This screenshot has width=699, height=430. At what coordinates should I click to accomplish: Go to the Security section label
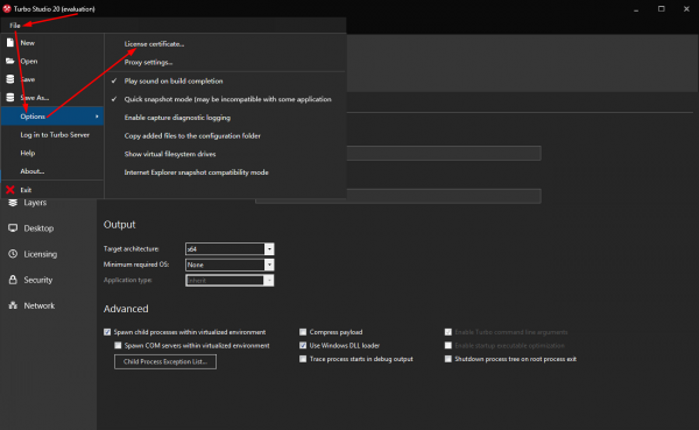click(38, 280)
